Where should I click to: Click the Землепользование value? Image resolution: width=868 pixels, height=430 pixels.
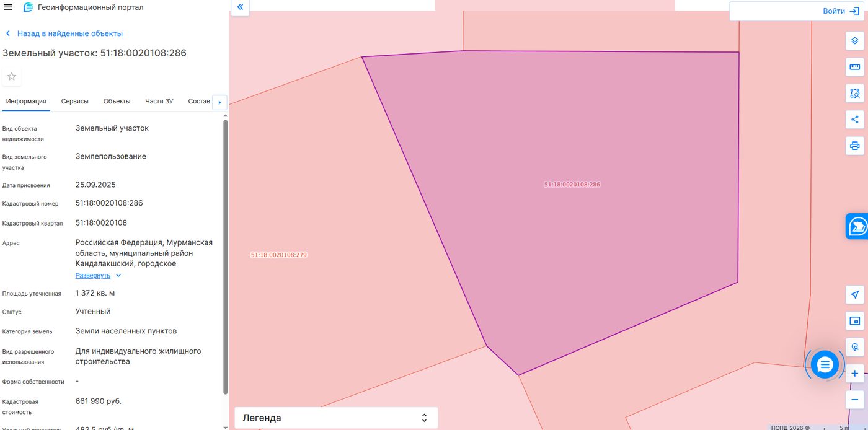coord(111,156)
